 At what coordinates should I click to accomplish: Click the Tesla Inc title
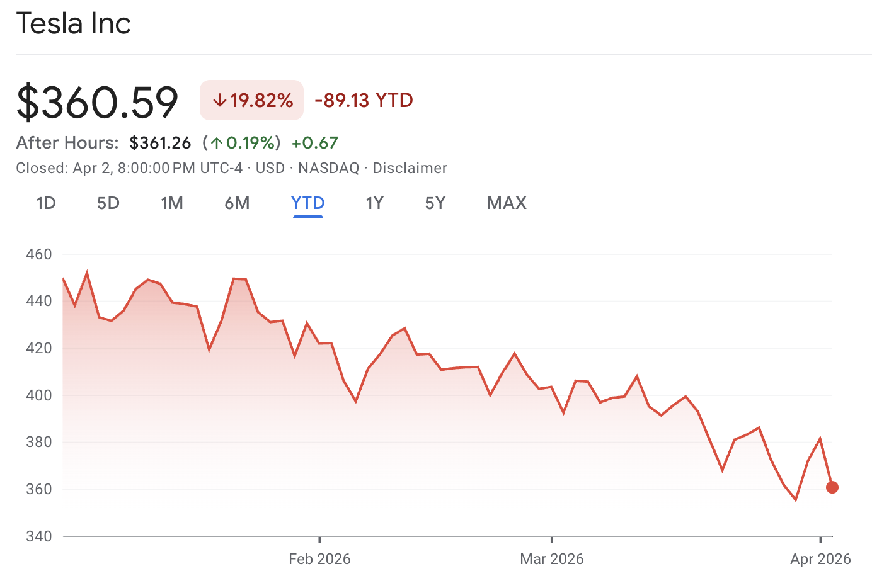pos(74,23)
